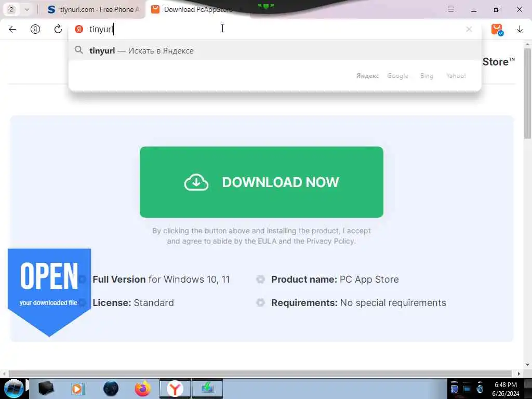Open the clock showing 6:48 PM
532x399 pixels.
[x=506, y=389]
